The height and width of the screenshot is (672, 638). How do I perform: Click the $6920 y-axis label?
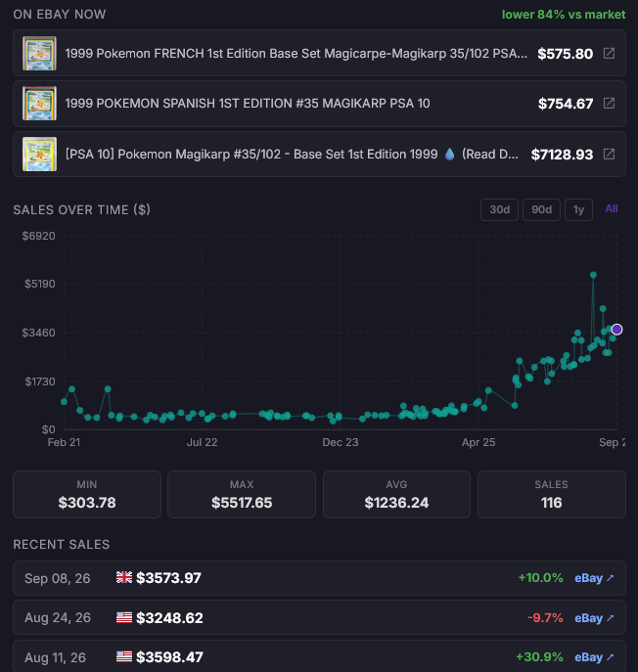38,236
